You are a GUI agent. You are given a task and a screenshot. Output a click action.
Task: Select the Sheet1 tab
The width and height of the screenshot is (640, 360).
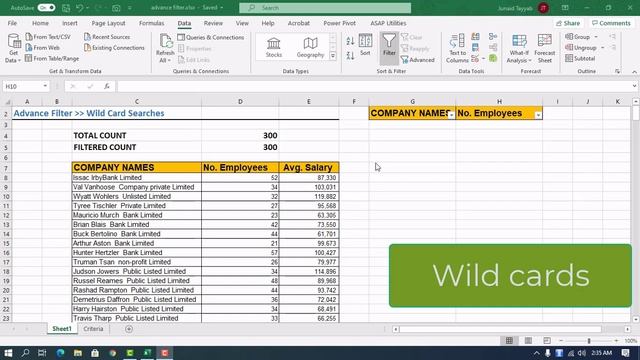click(x=62, y=329)
